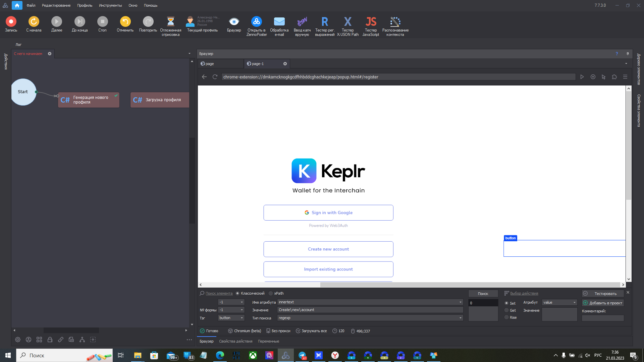Open the JavaScript tester tool
The height and width of the screenshot is (362, 644).
371,22
